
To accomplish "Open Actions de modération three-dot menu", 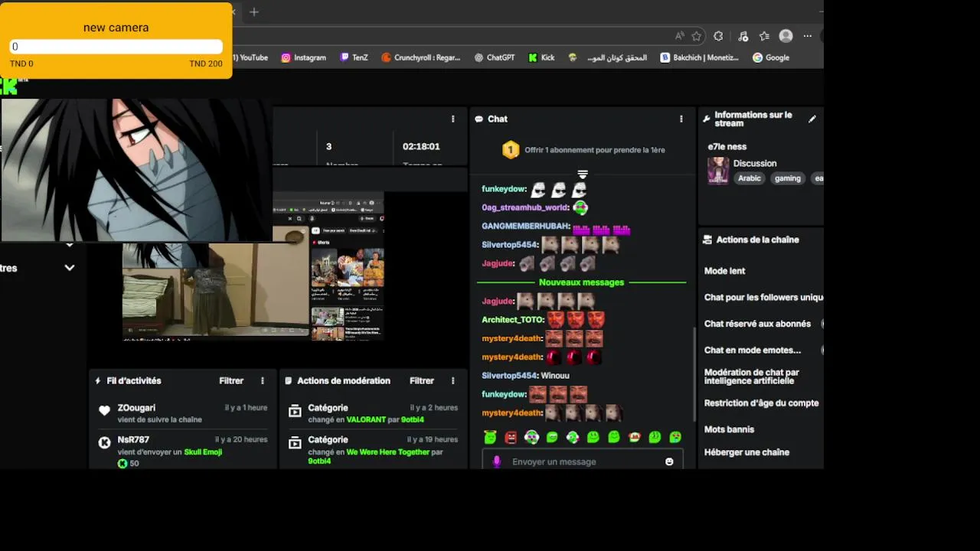I will [452, 380].
